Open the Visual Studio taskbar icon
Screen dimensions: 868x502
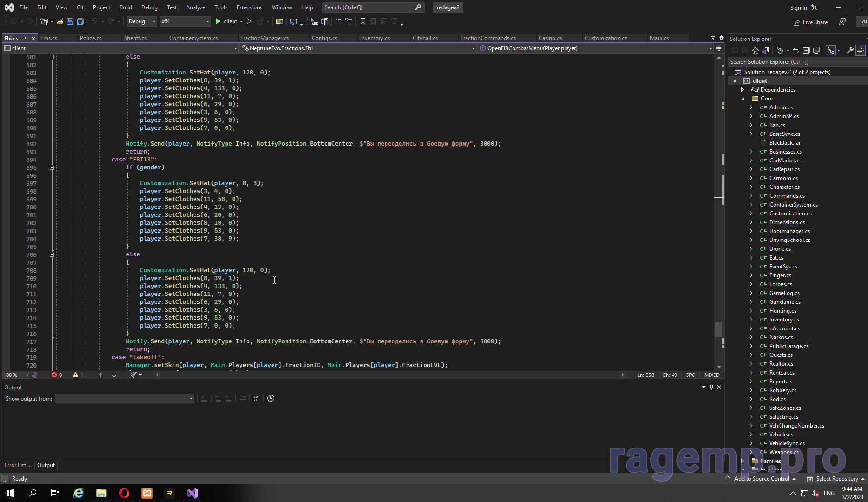[x=193, y=493]
